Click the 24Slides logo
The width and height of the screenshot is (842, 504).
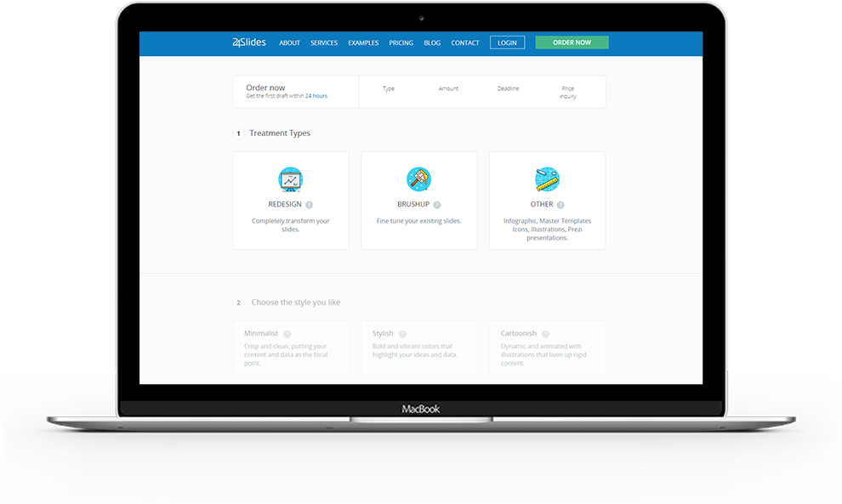(x=248, y=42)
